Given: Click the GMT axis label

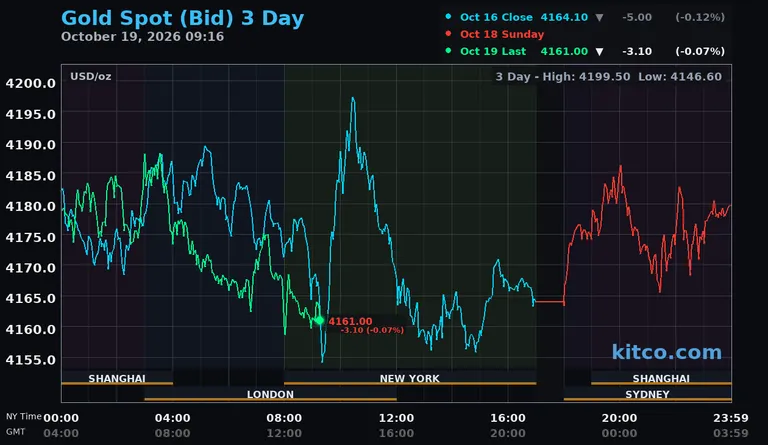Looking at the screenshot, I should pos(16,432).
